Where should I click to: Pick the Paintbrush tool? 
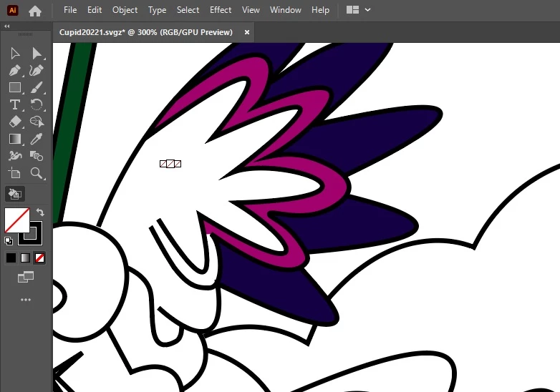pyautogui.click(x=37, y=88)
